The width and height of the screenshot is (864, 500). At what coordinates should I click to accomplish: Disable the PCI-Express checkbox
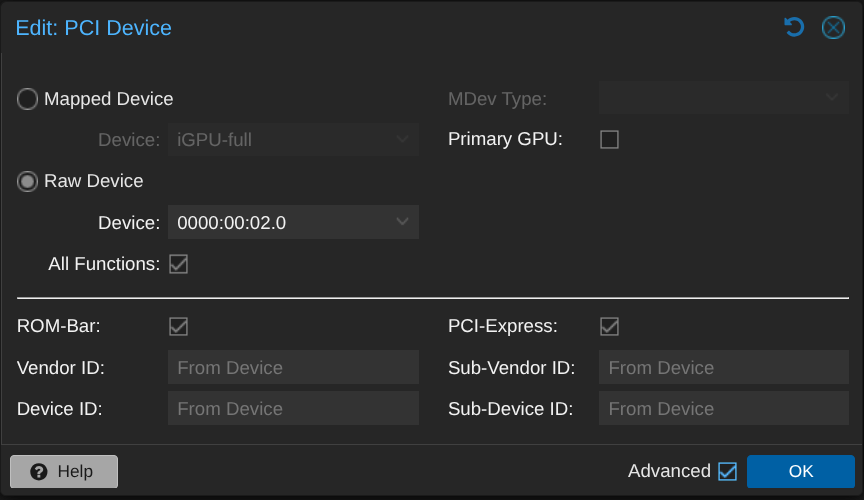coord(609,326)
